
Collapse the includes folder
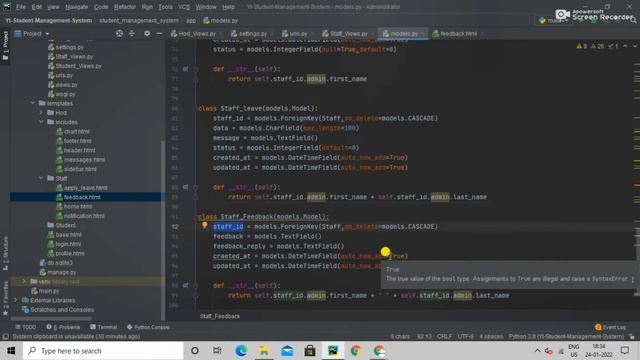click(x=41, y=122)
